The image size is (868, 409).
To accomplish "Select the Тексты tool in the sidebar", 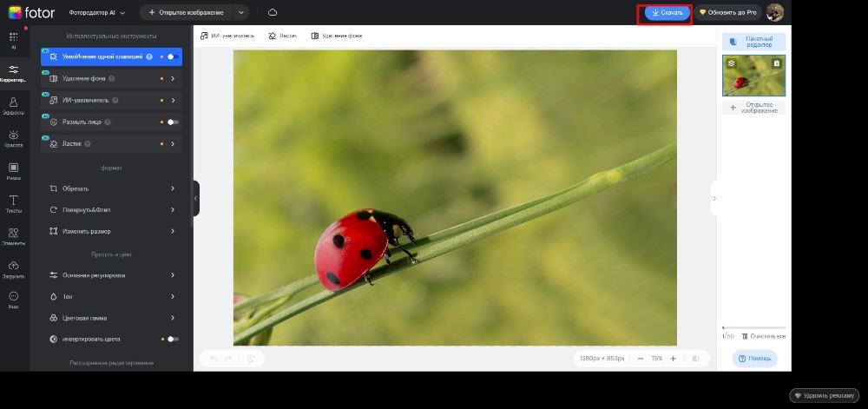I will pyautogui.click(x=14, y=204).
